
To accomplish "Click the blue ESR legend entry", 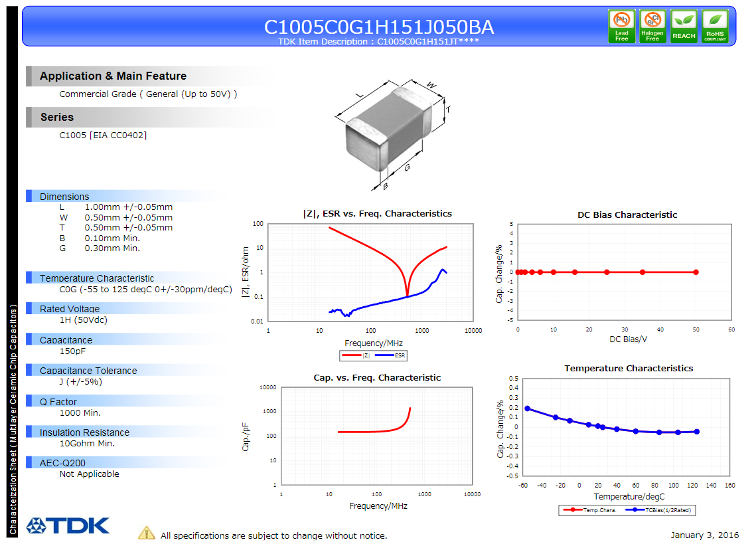I will 390,355.
